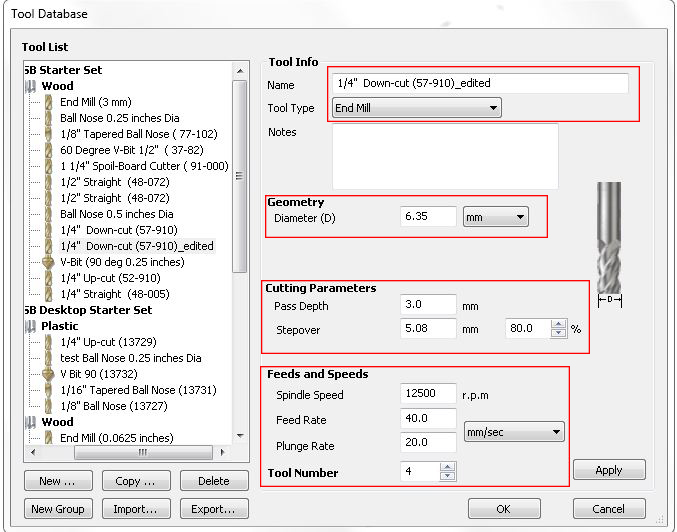This screenshot has height=532, width=677.
Task: Click the icon beside 1/4" Up-cut (13729)
Action: point(49,342)
